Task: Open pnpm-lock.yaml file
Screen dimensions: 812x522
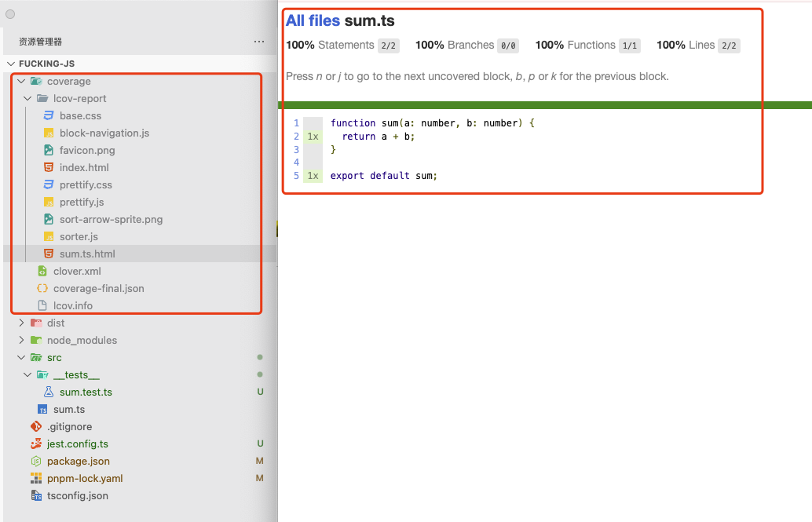Action: click(85, 478)
